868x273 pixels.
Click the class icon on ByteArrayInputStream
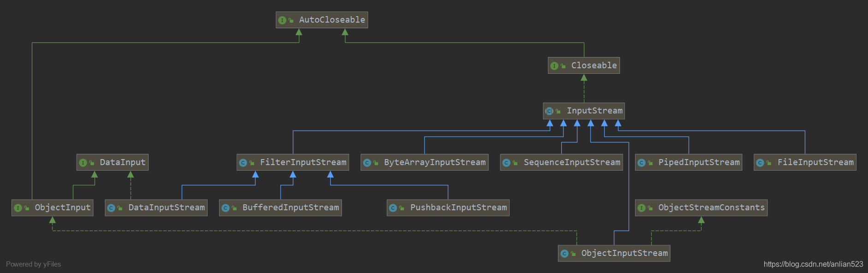367,163
